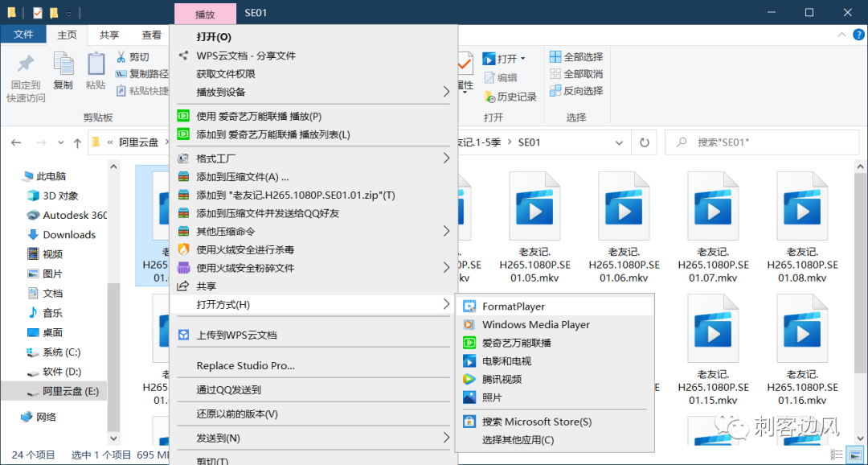868x465 pixels.
Task: Click 获取文件权限 menu entry
Action: pos(313,74)
